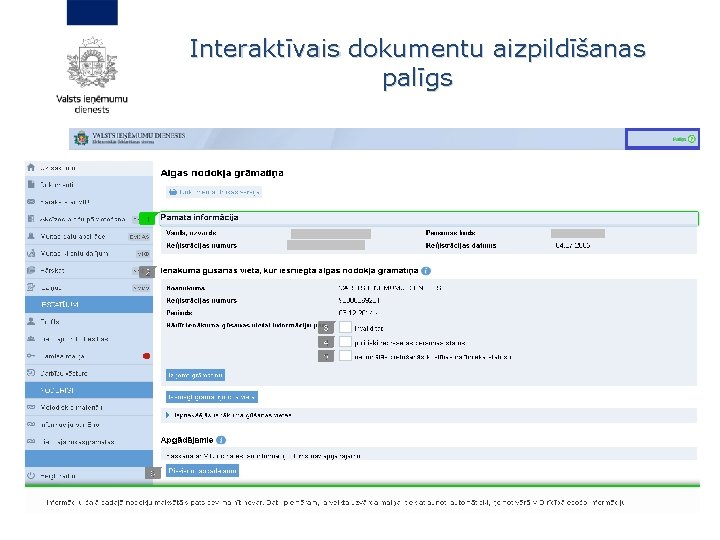The image size is (720, 540).
Task: Click the Reģistrācijas datums value
Action: (573, 246)
